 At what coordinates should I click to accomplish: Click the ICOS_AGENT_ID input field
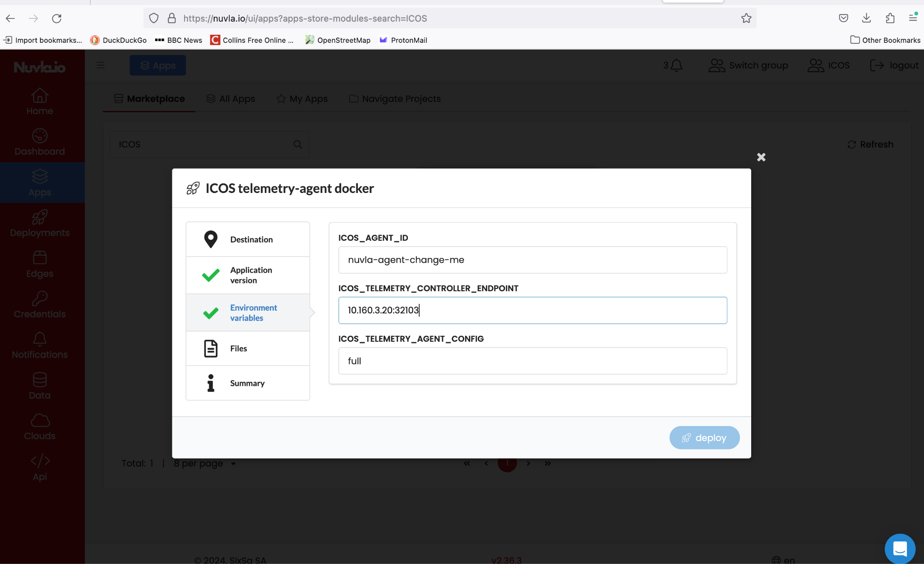coord(532,260)
